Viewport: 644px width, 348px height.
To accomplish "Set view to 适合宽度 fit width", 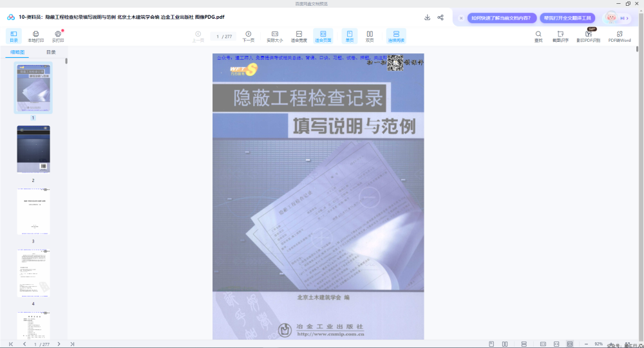I will coord(299,36).
